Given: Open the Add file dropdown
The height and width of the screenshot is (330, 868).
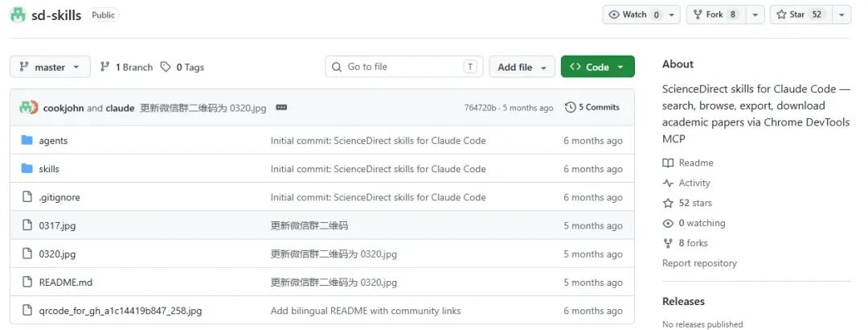Looking at the screenshot, I should (x=522, y=67).
